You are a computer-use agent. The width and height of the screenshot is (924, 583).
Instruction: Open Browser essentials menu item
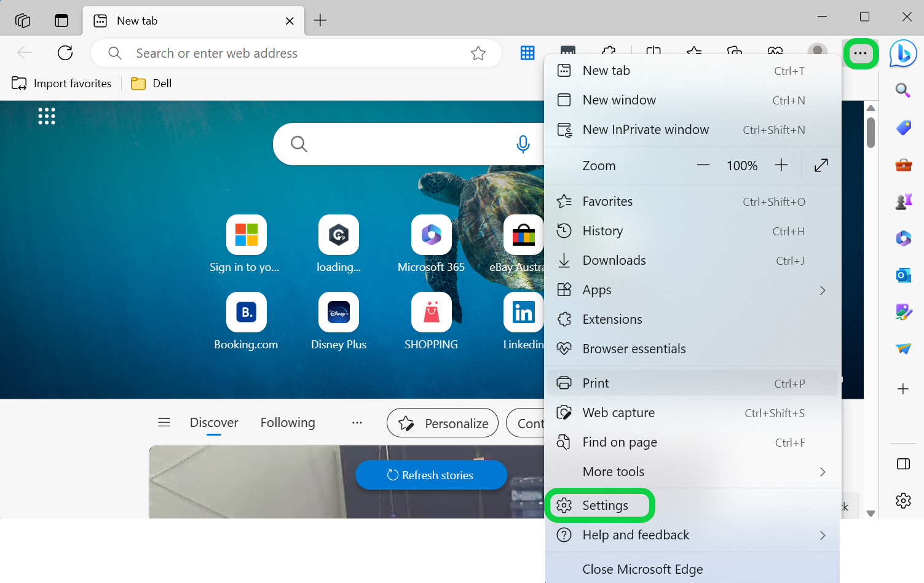tap(693, 349)
